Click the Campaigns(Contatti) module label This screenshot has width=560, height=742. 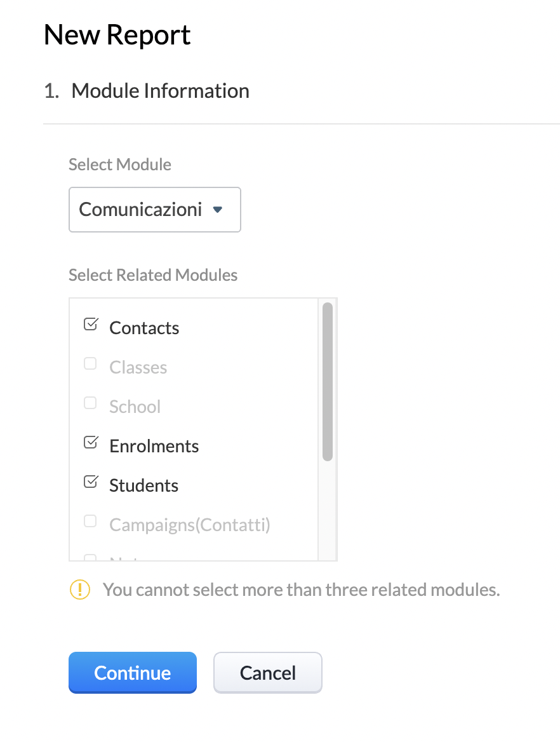click(x=189, y=525)
